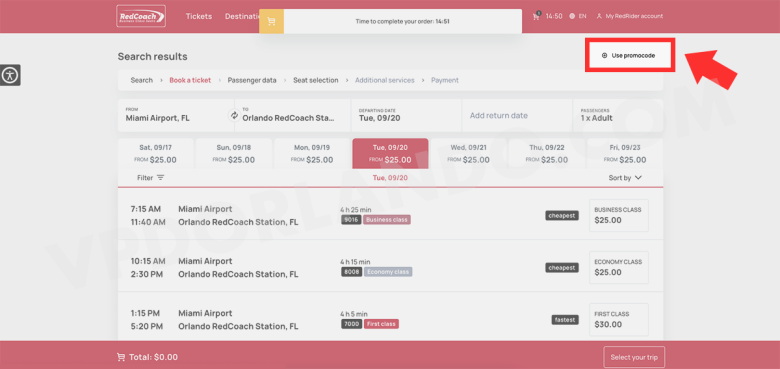Click the order timer text
Viewport: 780px width, 369px height.
(x=402, y=21)
